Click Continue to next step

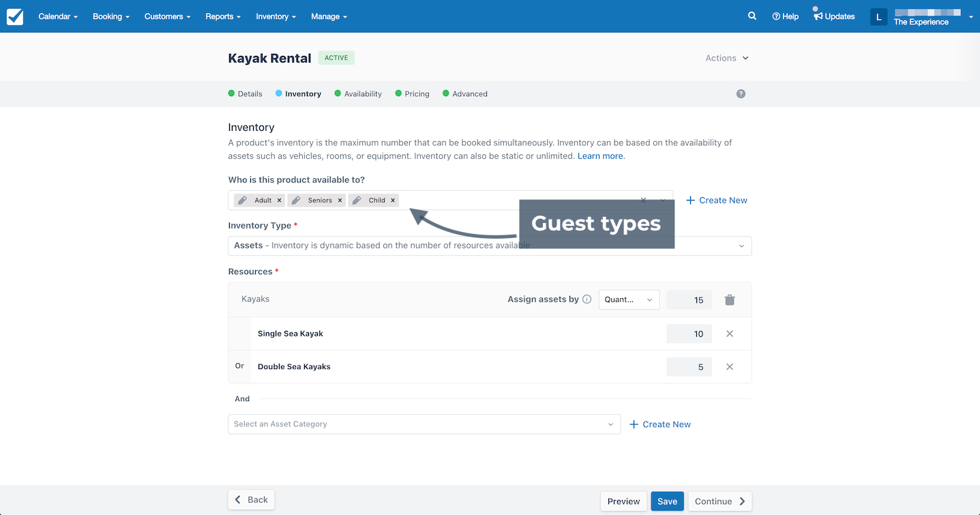720,501
